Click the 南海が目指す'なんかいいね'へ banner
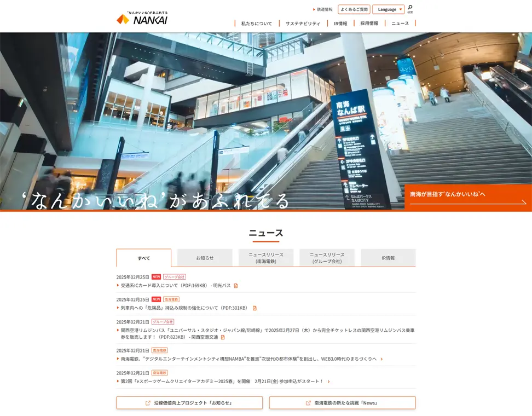The image size is (532, 416). click(468, 198)
